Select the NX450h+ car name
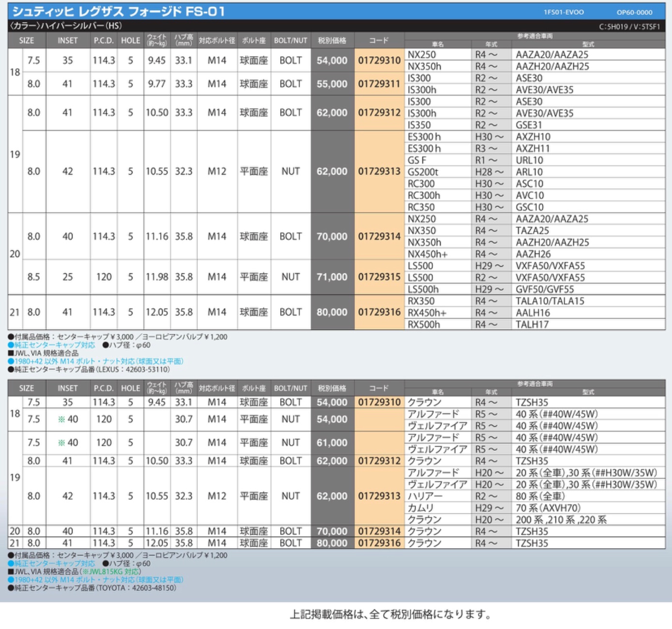 (428, 254)
